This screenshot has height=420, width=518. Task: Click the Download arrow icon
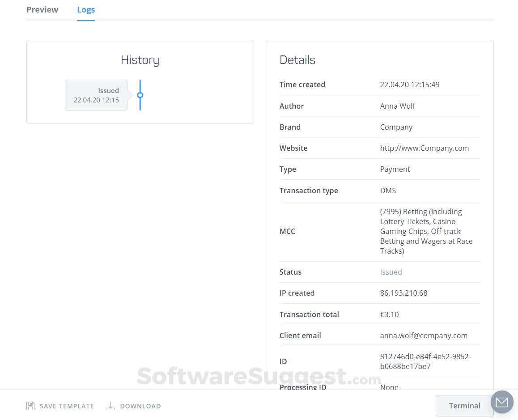pyautogui.click(x=110, y=406)
